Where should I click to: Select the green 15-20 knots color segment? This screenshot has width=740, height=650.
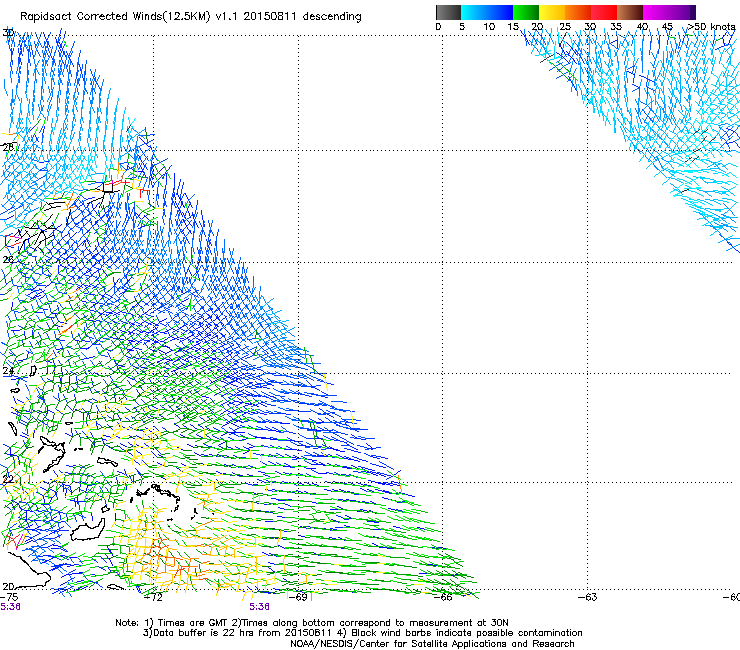526,12
